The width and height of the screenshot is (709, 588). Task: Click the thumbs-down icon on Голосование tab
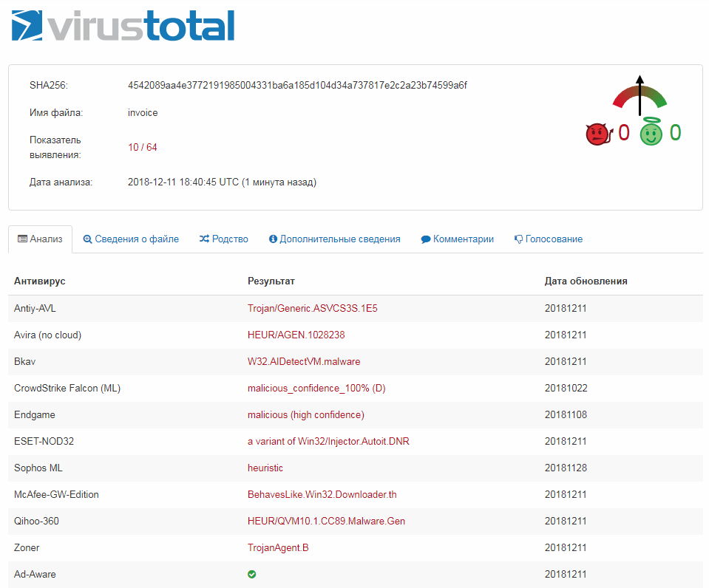point(518,239)
